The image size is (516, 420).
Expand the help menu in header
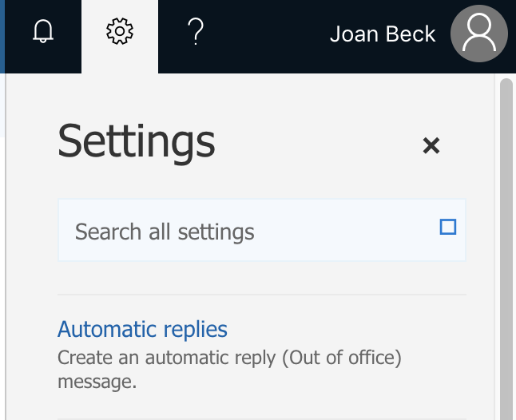[196, 32]
